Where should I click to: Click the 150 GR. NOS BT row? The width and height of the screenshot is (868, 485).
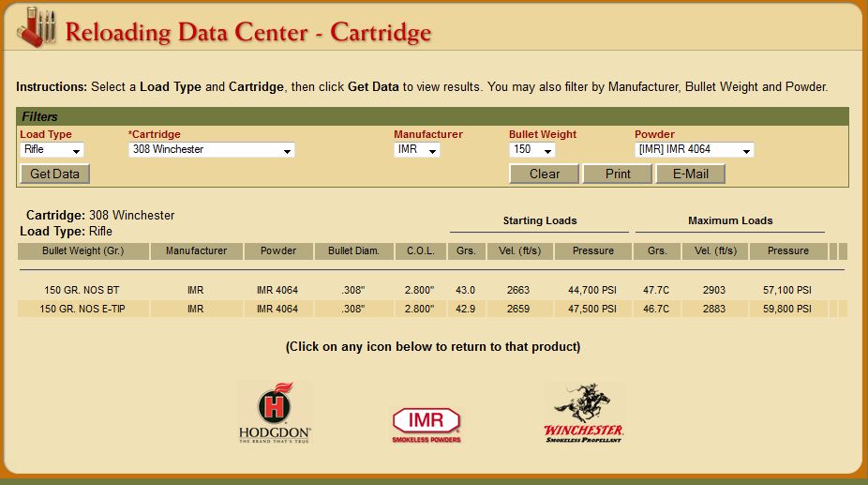pos(432,290)
